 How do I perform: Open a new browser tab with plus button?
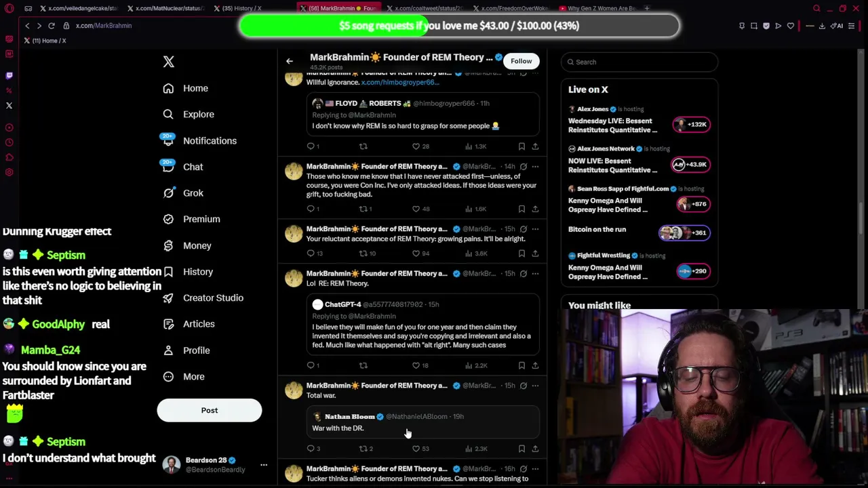tap(647, 8)
